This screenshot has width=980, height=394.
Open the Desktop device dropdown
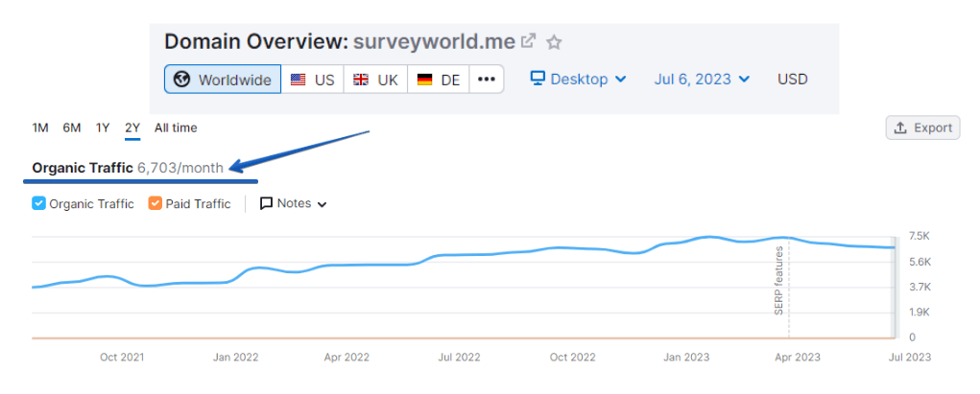tap(578, 80)
